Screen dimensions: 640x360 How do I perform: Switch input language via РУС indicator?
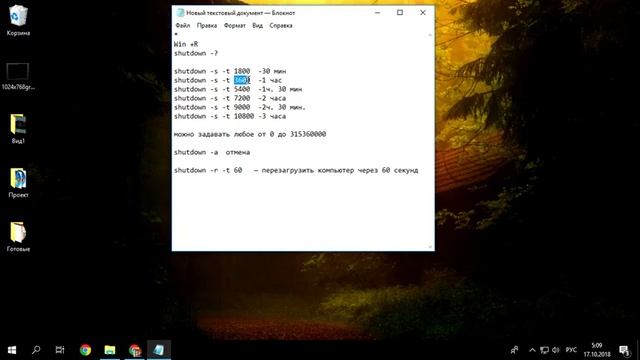571,350
